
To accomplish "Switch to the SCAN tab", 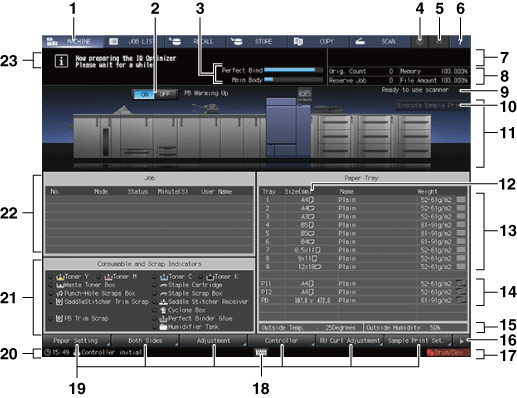I will pyautogui.click(x=380, y=42).
